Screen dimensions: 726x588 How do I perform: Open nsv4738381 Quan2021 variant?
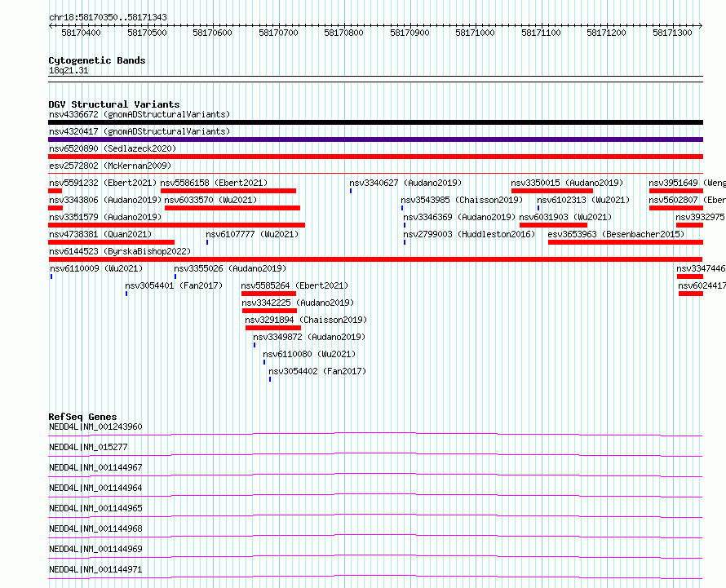pos(100,234)
